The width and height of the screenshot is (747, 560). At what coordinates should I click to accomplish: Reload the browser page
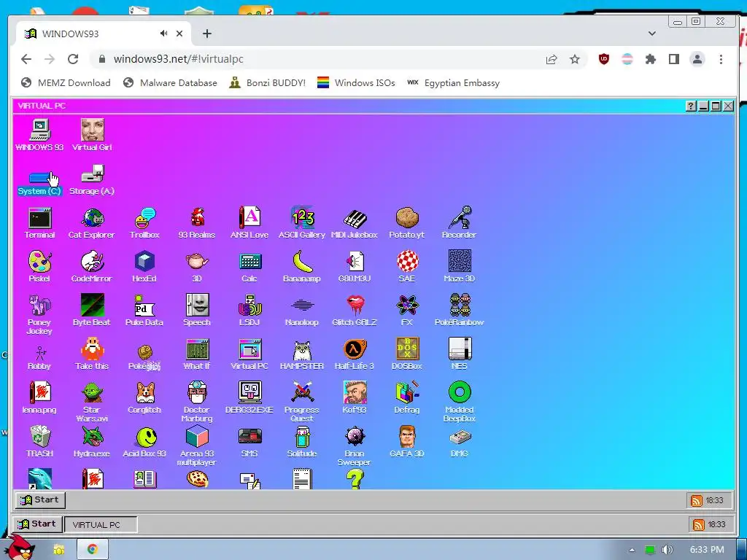pyautogui.click(x=73, y=59)
